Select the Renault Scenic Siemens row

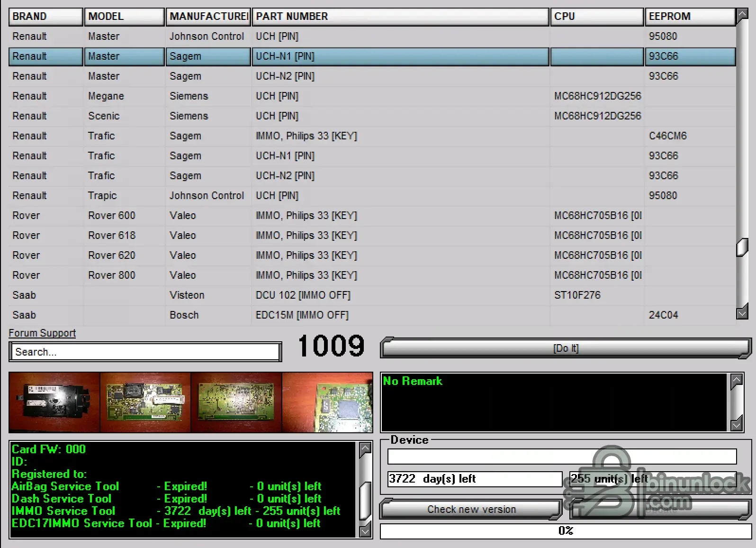tap(372, 116)
